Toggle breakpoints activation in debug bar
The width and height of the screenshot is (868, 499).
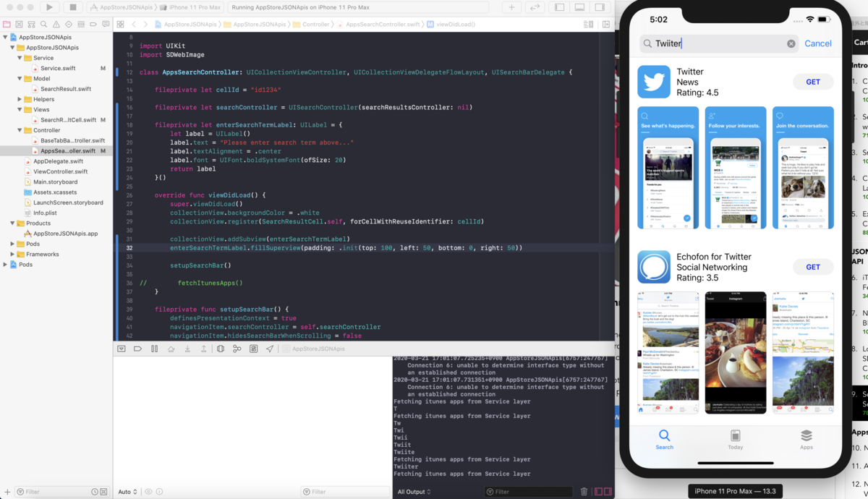[138, 349]
